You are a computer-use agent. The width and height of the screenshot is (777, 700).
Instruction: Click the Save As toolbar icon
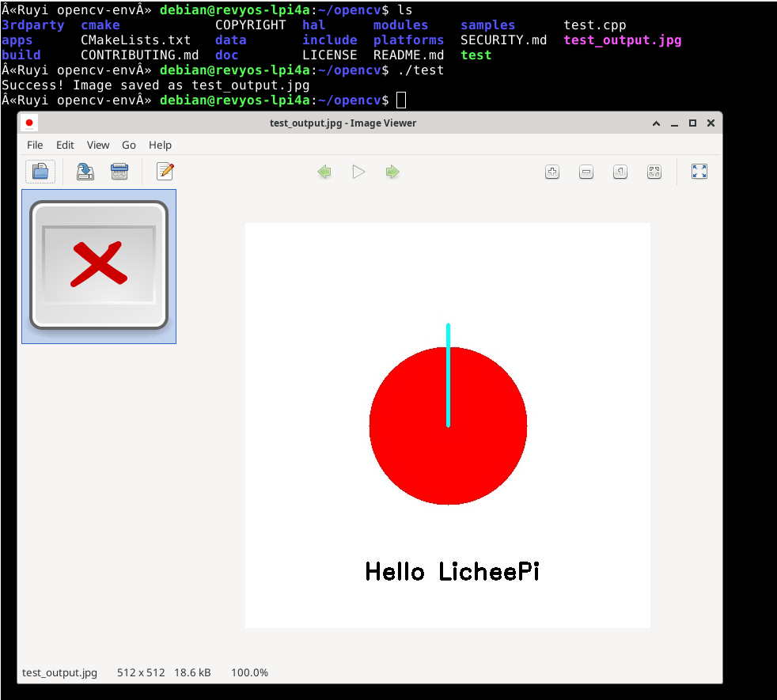[x=85, y=172]
